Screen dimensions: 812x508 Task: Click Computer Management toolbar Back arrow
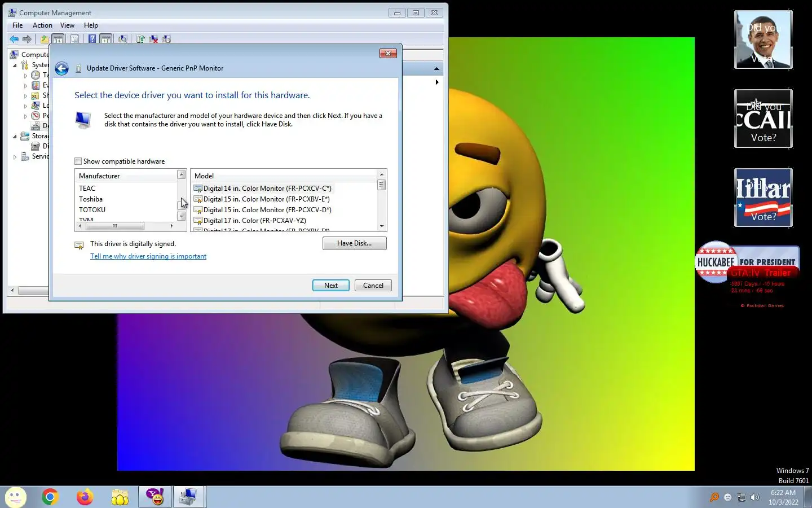(14, 39)
